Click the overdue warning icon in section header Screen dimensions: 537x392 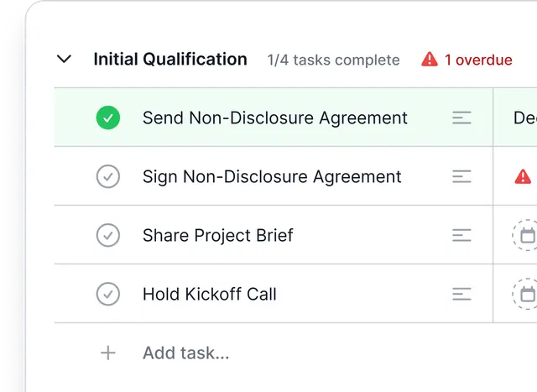pos(430,60)
